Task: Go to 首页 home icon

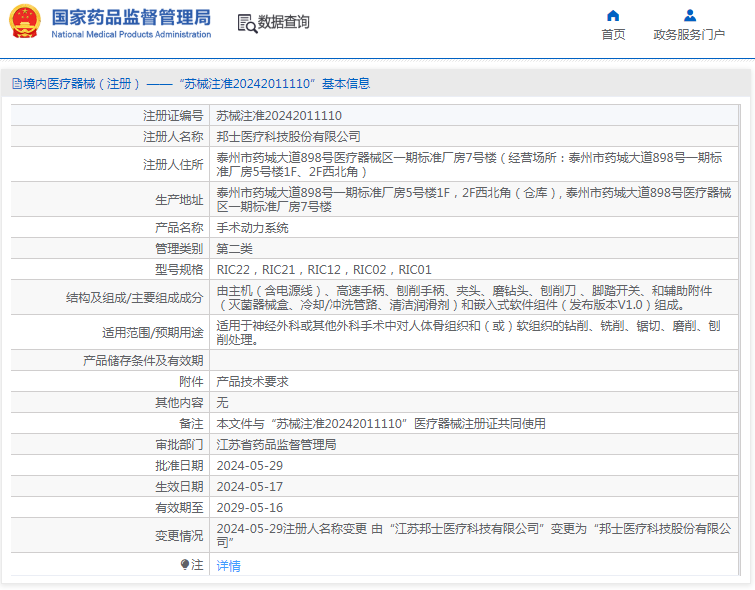Action: 613,16
